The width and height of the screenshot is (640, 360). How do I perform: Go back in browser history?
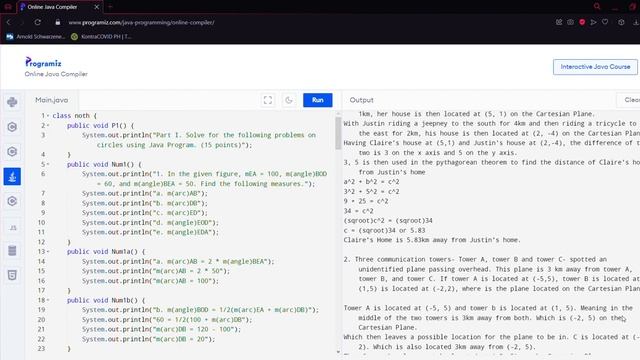pos(9,22)
